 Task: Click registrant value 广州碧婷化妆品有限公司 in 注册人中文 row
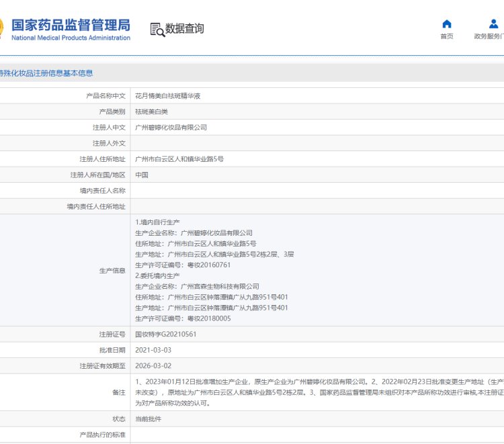click(x=171, y=127)
